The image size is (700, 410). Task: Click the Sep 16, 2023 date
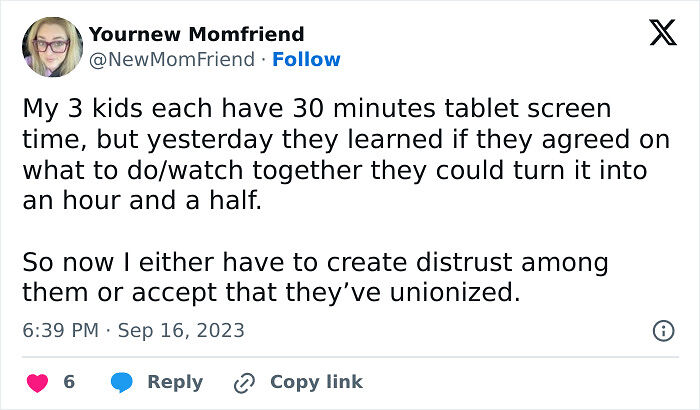pyautogui.click(x=181, y=331)
